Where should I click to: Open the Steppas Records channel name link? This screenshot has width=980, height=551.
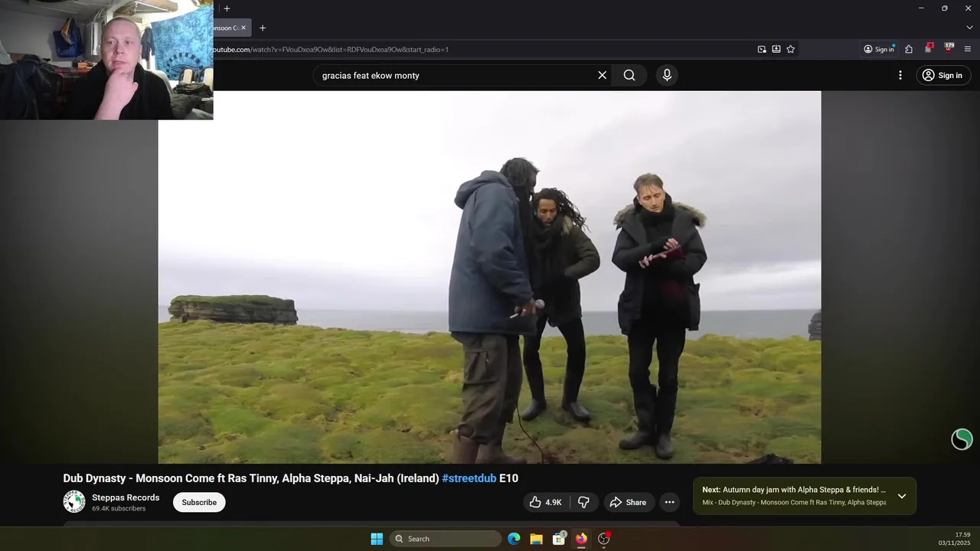coord(126,497)
